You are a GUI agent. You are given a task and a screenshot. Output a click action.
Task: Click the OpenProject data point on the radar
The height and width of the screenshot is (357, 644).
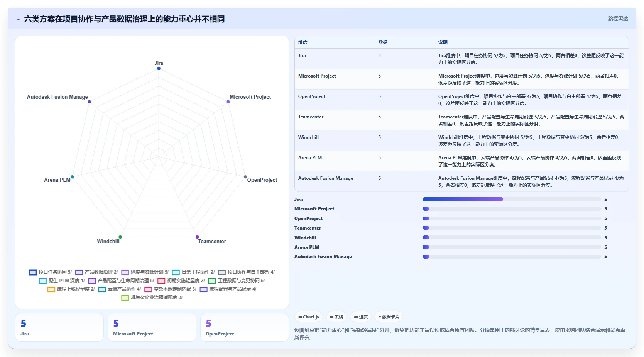[245, 177]
